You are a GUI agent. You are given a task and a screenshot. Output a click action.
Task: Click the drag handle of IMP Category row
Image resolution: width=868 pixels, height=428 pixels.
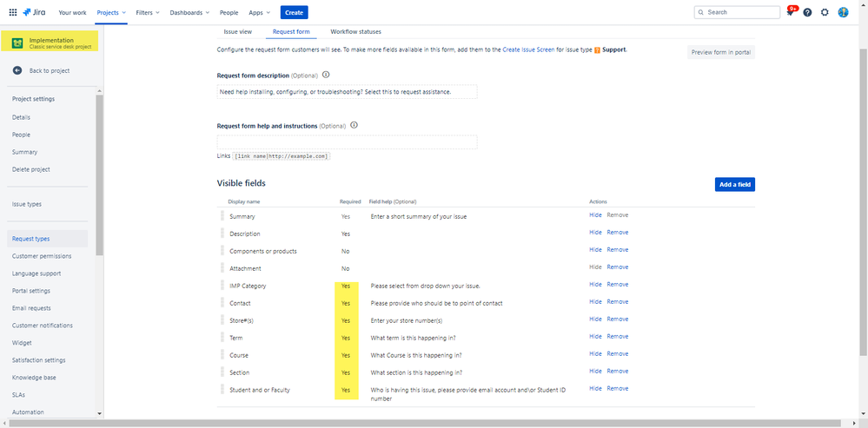[x=222, y=286]
